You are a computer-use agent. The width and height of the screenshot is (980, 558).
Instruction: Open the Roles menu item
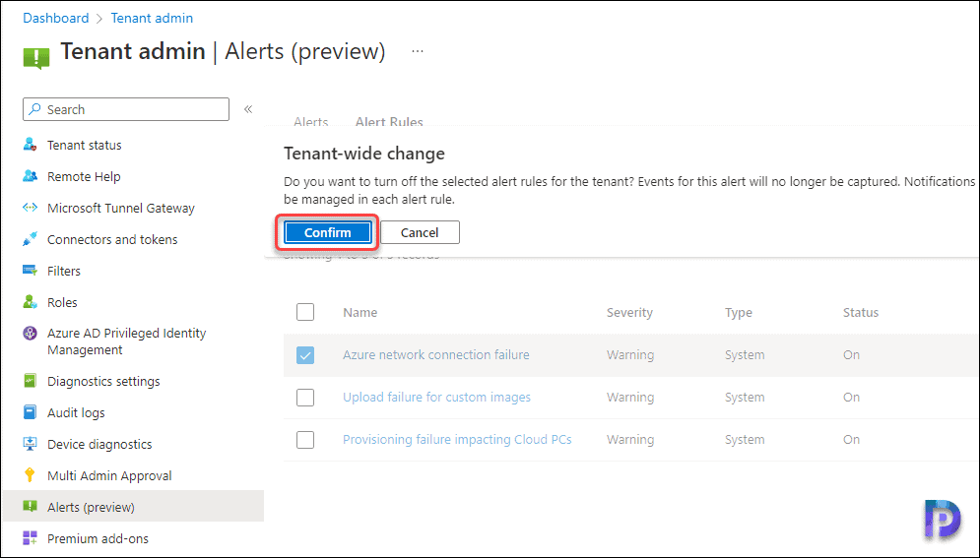[x=62, y=302]
